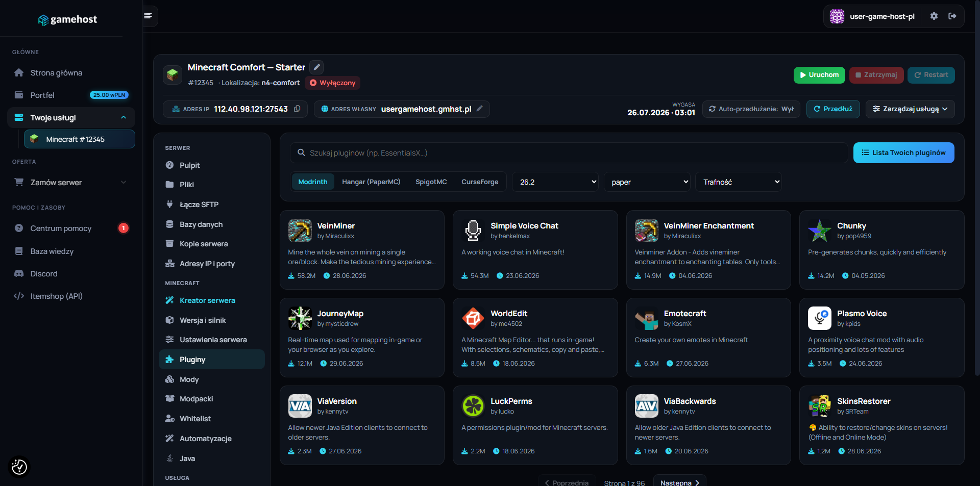This screenshot has height=486, width=980.
Task: Focus the plugin search field
Action: pyautogui.click(x=569, y=152)
